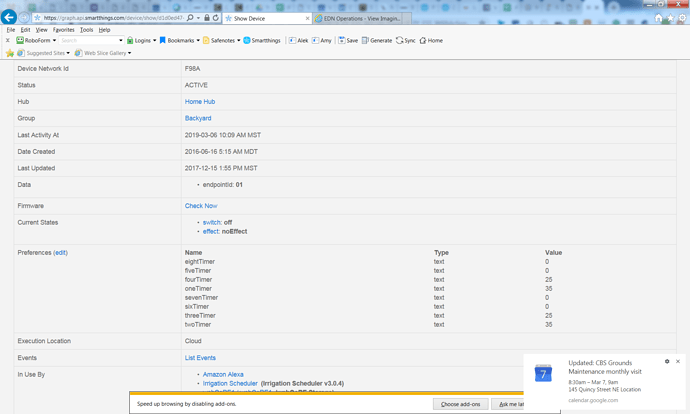
Task: Open the Irrigation Scheduler link
Action: pos(230,384)
